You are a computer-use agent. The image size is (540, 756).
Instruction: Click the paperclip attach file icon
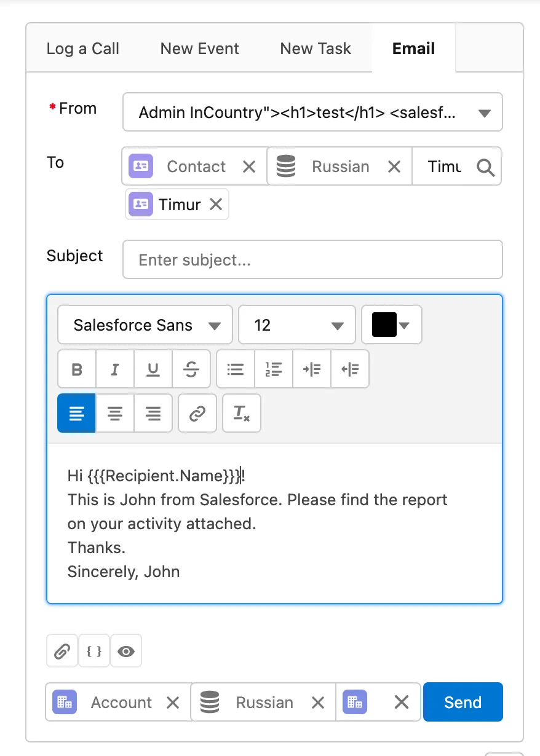pyautogui.click(x=62, y=652)
